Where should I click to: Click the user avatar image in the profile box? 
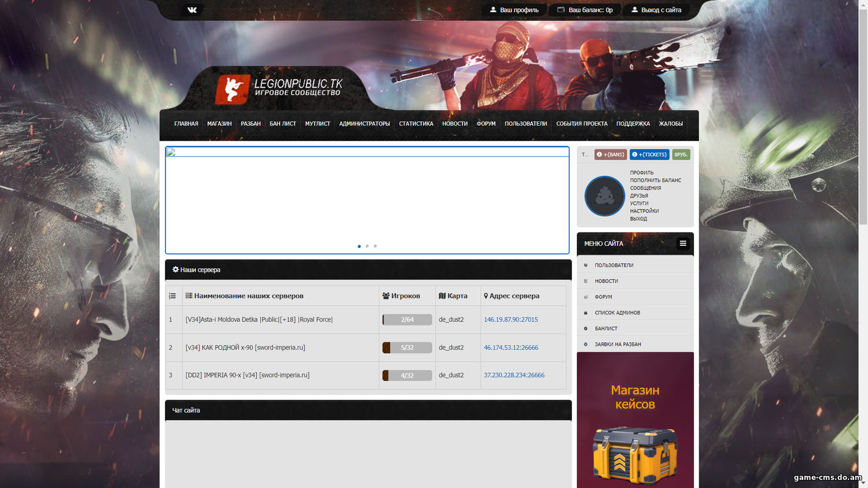tap(604, 196)
